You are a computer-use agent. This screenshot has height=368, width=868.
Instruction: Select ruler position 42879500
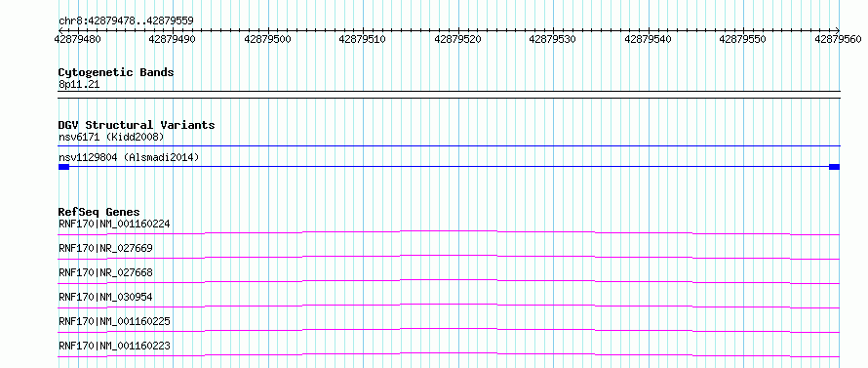[x=267, y=39]
